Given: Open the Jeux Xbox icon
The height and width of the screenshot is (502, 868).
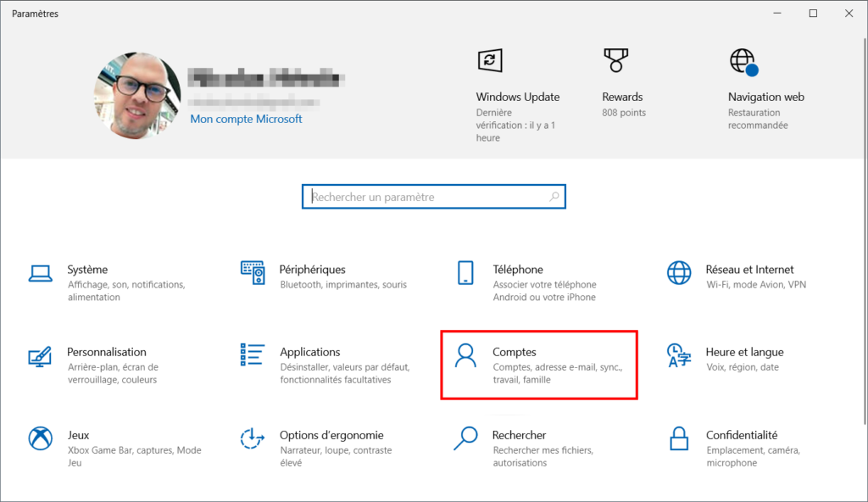Looking at the screenshot, I should [41, 438].
